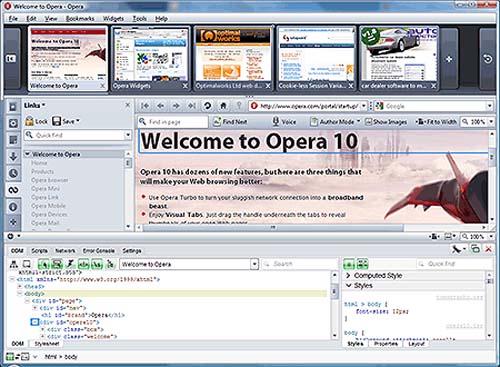This screenshot has height=367, width=500.
Task: Click the lightning-bolt DOM update icon
Action: point(70,264)
